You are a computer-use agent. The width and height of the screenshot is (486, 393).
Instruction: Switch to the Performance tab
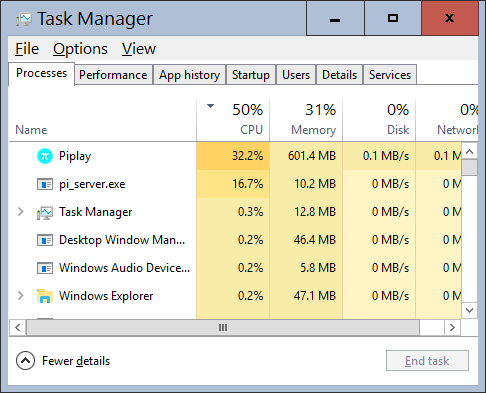[x=113, y=75]
